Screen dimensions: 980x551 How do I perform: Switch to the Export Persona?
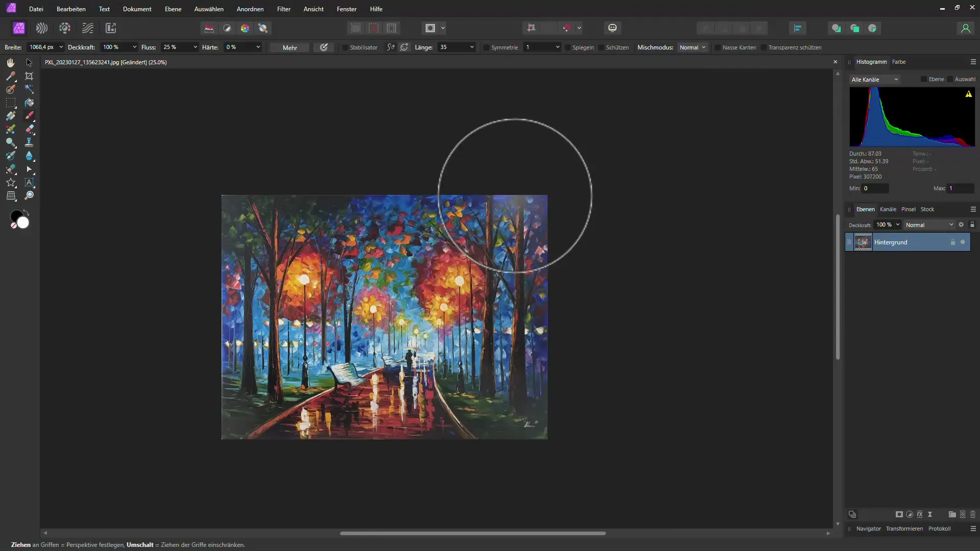pos(111,28)
